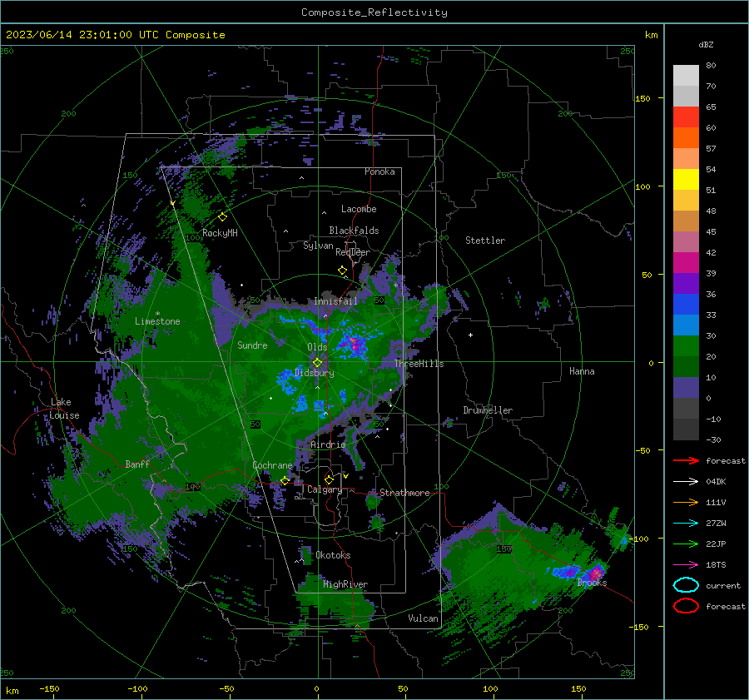The height and width of the screenshot is (700, 749).
Task: Click the Brooks city label
Action: click(x=592, y=583)
